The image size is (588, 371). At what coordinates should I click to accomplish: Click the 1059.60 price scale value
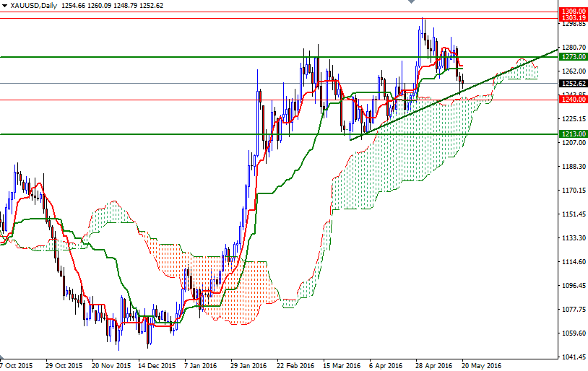(574, 333)
